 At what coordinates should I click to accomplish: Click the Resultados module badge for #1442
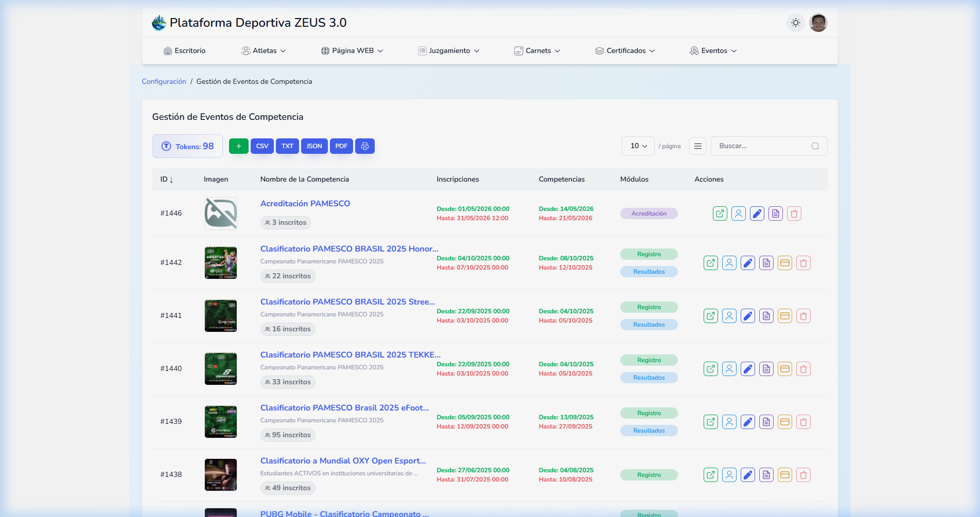pyautogui.click(x=649, y=272)
